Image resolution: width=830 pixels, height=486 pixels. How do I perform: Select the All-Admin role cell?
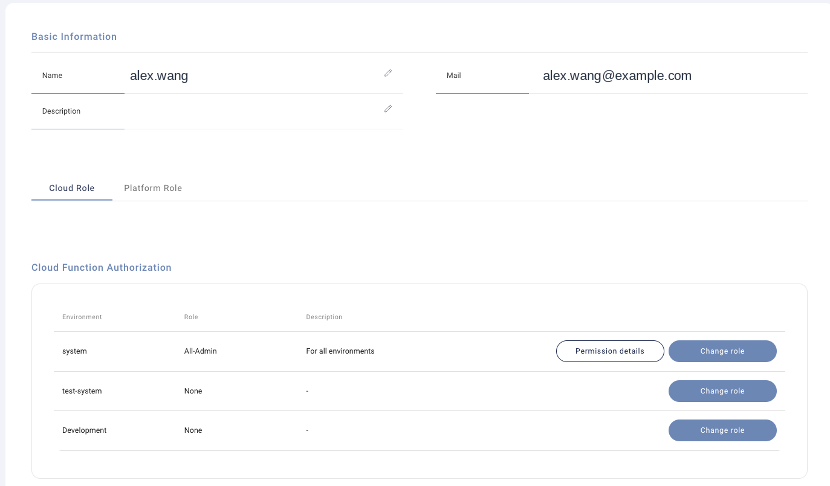[x=200, y=351]
